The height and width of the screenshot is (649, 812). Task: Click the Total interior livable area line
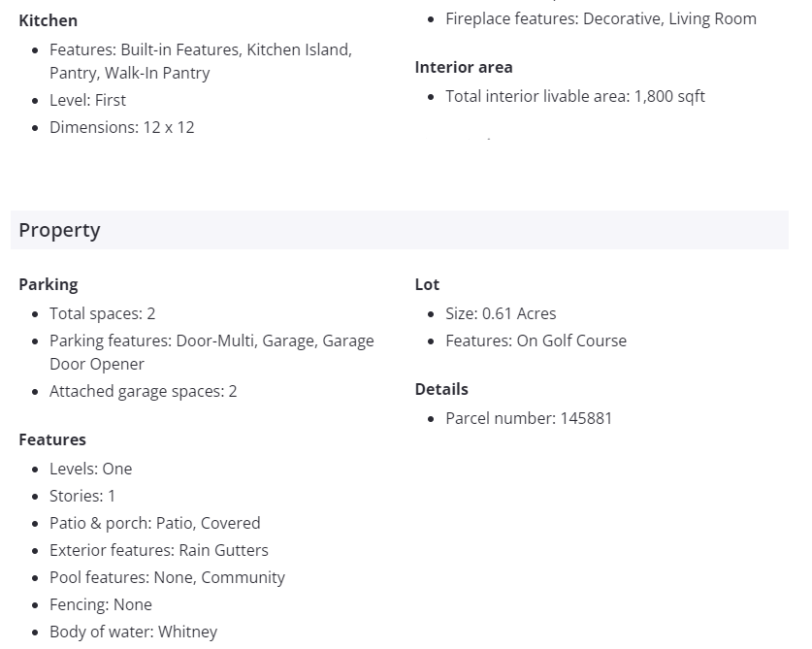(574, 96)
